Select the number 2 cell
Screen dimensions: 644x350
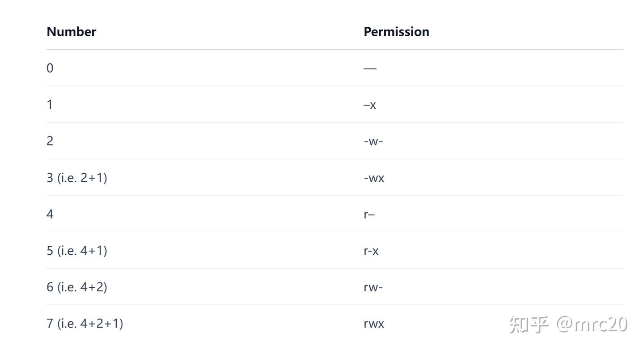coord(50,141)
